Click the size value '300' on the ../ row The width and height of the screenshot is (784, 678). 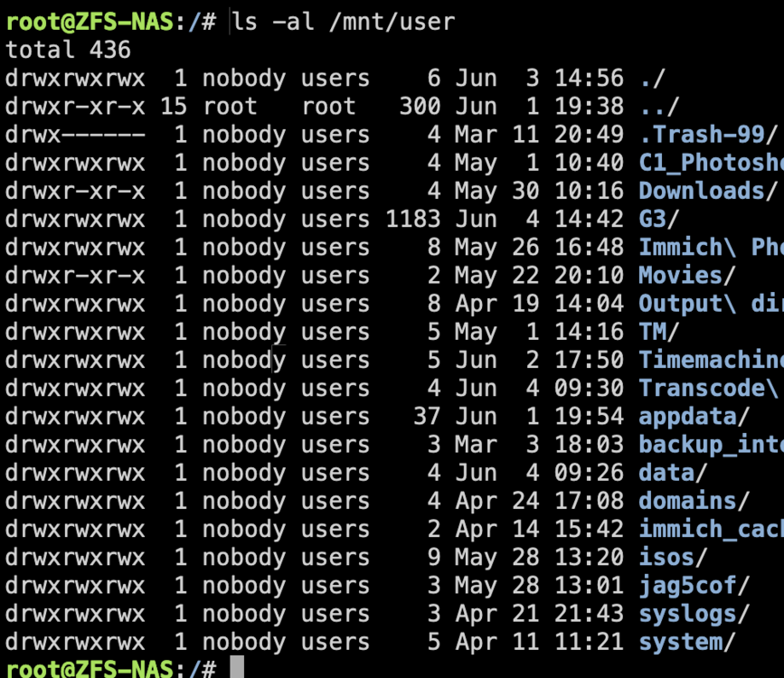click(420, 107)
